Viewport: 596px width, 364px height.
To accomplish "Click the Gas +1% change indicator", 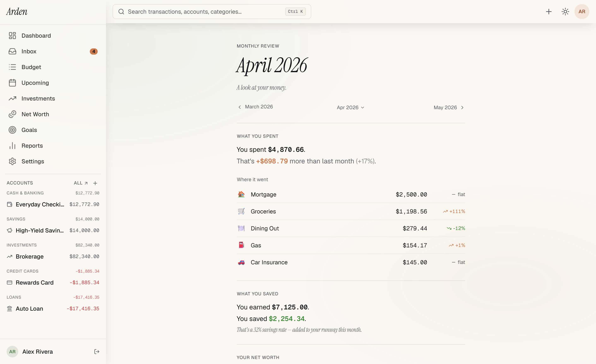I will coord(457,245).
